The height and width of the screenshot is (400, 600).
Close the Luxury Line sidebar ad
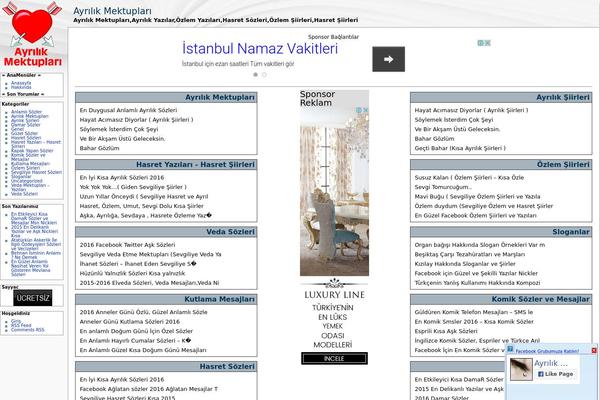[x=365, y=110]
